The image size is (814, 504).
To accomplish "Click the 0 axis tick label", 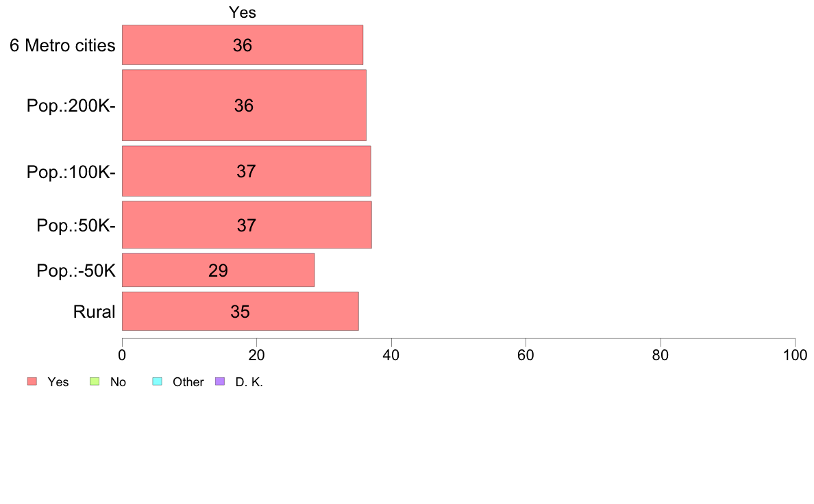I will pos(122,355).
